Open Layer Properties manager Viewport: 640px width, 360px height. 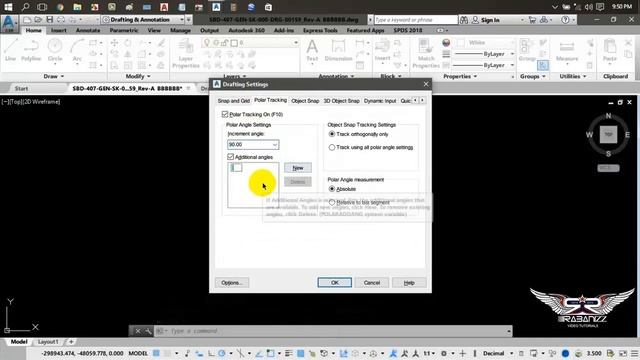[186, 53]
